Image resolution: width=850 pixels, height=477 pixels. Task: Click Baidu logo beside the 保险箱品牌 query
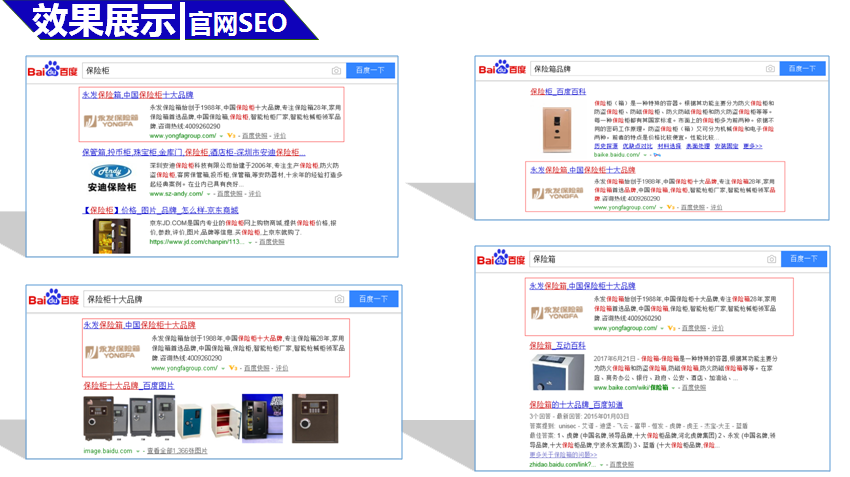coord(503,68)
